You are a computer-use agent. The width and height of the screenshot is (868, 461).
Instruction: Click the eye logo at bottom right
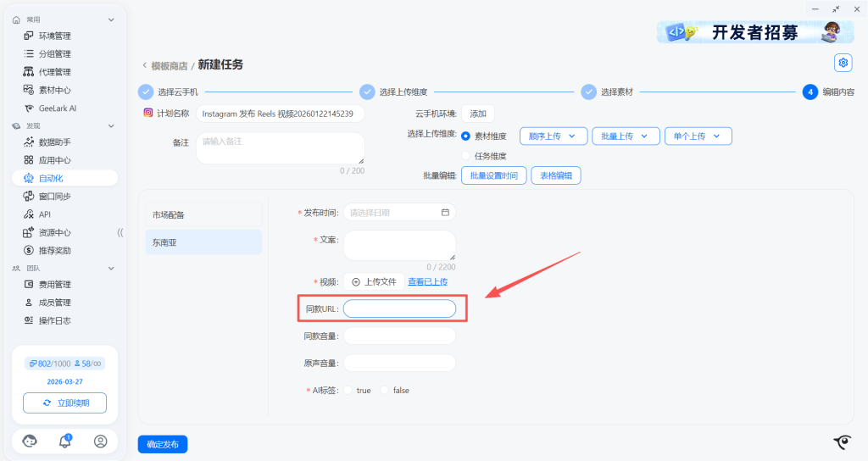842,442
